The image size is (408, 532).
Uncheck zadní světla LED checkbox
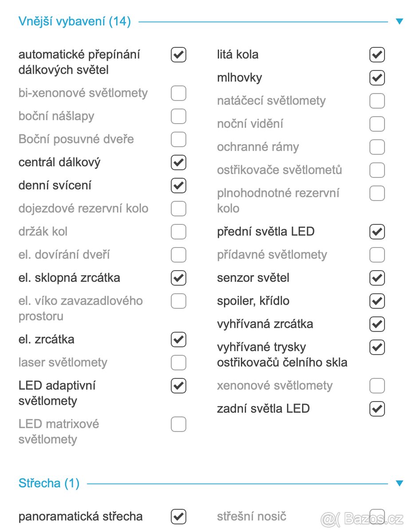pos(377,409)
